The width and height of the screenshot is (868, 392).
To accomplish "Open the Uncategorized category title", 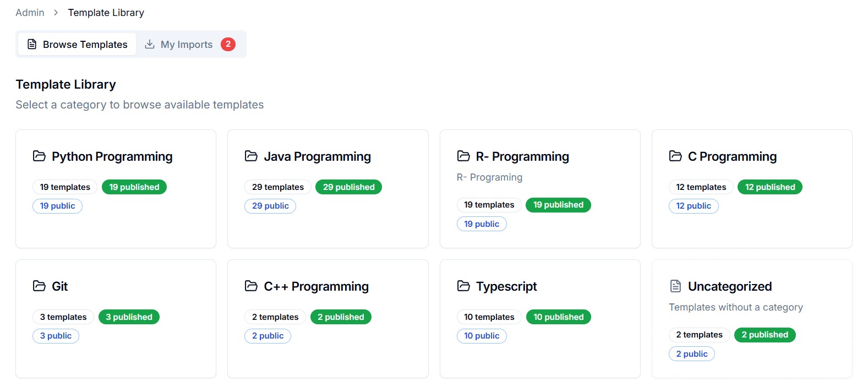I will (729, 287).
